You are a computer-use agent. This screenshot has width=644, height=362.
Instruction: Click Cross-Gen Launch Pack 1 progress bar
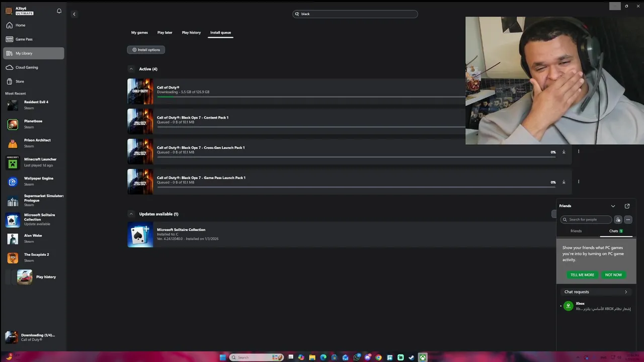click(x=356, y=157)
